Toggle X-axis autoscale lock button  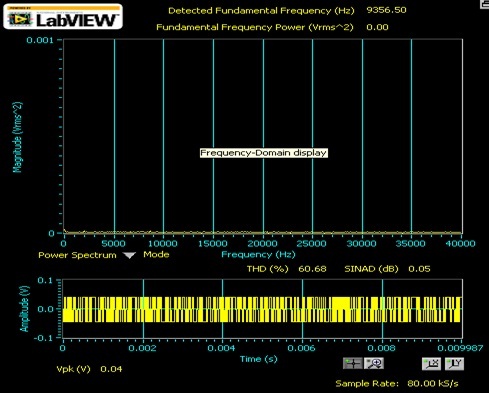pyautogui.click(x=431, y=364)
